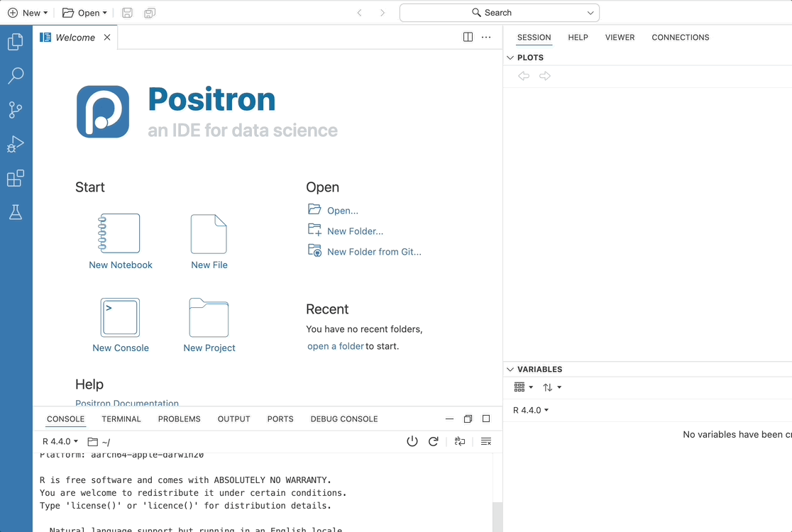Open the Run and Debug view
Viewport: 792px width, 532px height.
pos(16,144)
